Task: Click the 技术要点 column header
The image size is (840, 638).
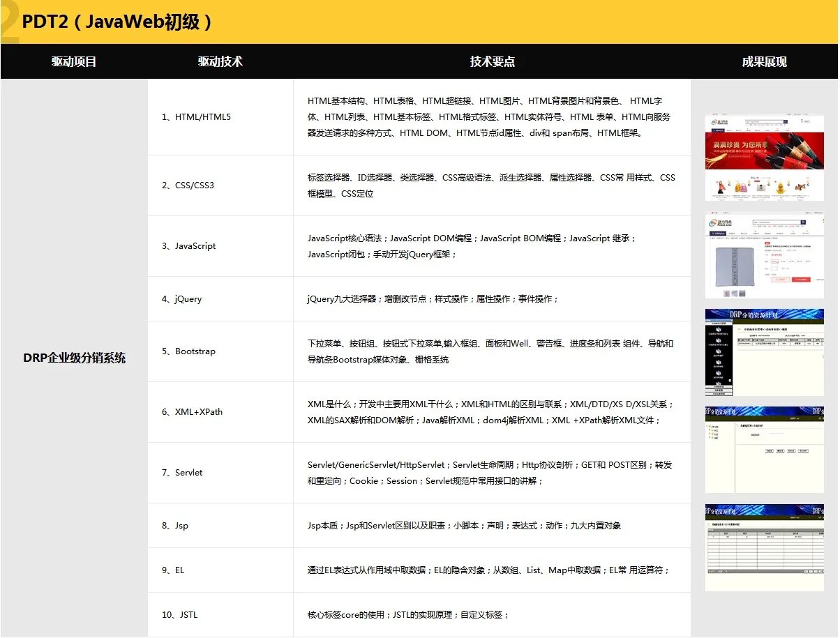Action: tap(491, 61)
